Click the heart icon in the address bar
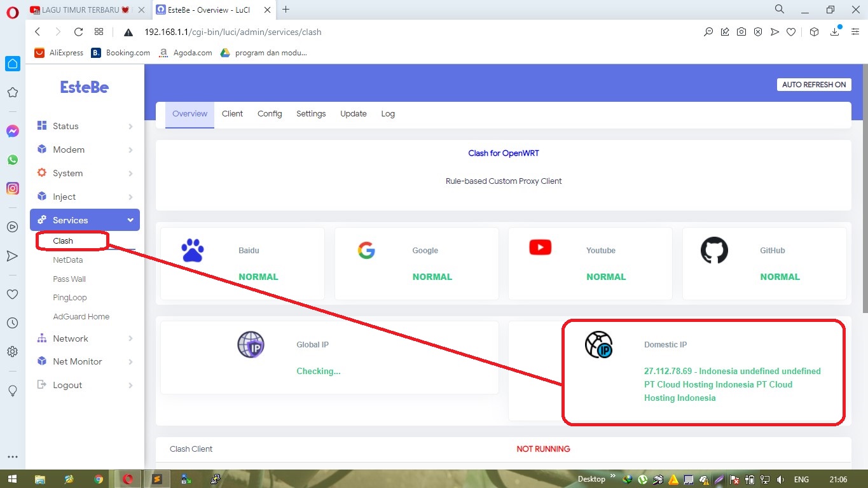Image resolution: width=868 pixels, height=488 pixels. (x=791, y=32)
